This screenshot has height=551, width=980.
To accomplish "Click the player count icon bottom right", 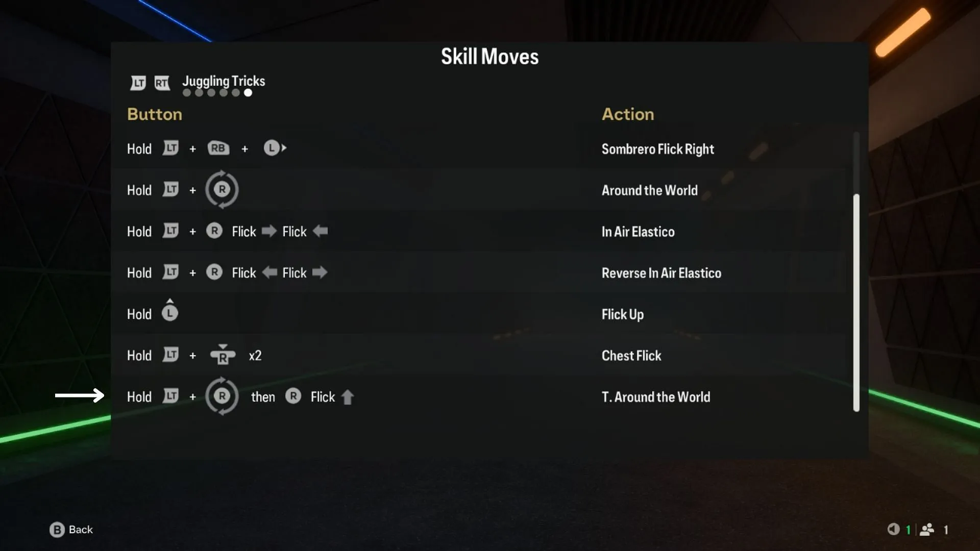I will tap(930, 529).
